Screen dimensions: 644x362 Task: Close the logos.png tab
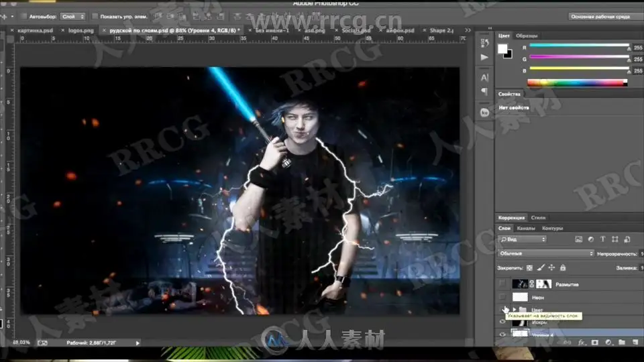tap(62, 30)
